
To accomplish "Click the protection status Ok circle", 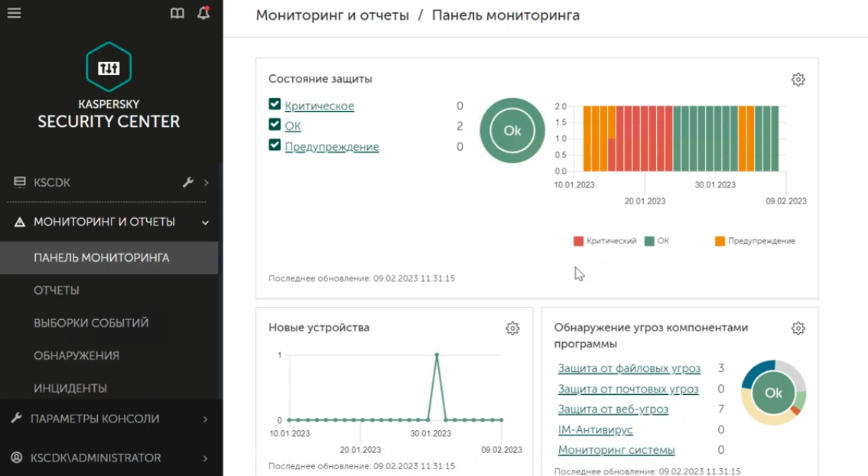I will tap(512, 131).
